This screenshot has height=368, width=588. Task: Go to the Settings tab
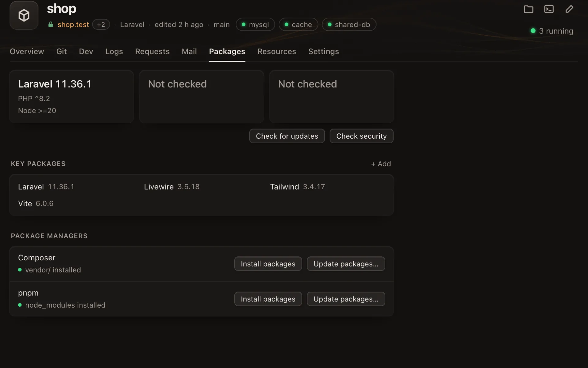click(x=324, y=52)
